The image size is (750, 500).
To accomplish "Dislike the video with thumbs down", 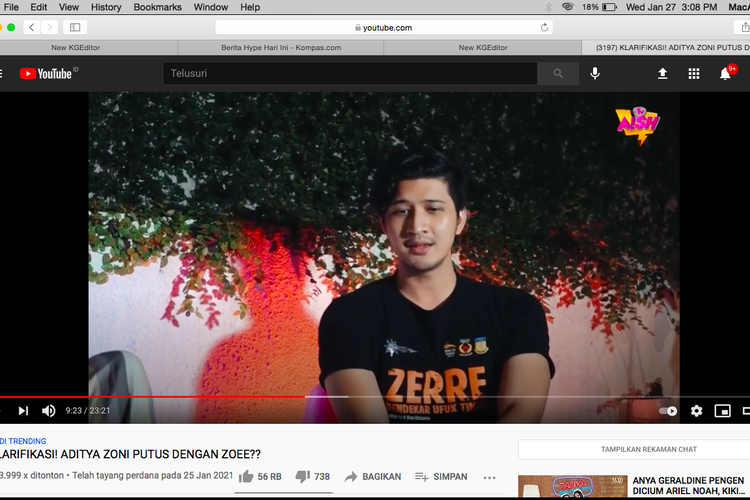I will (x=303, y=477).
